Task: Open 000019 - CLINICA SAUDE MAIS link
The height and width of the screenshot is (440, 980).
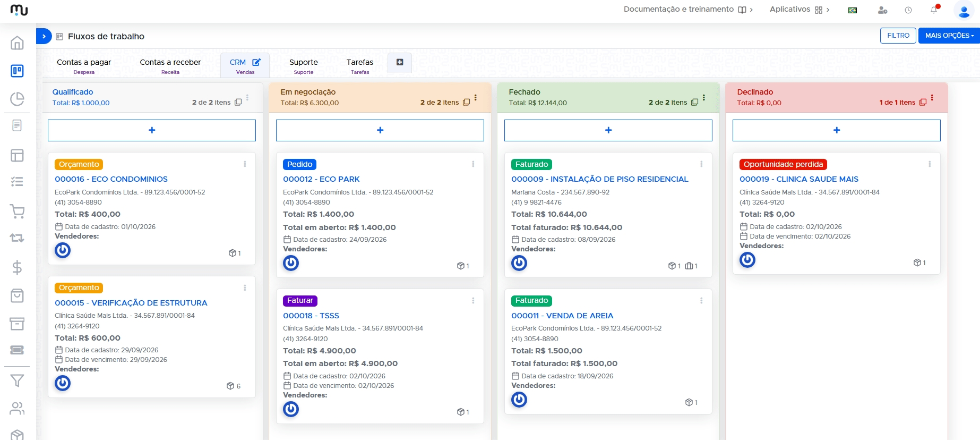Action: click(799, 179)
